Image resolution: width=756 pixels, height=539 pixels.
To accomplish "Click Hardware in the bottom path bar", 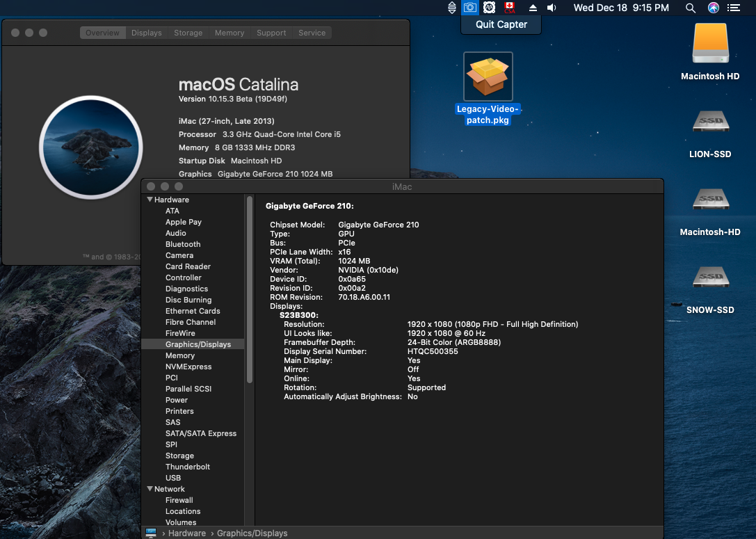I will click(x=187, y=533).
